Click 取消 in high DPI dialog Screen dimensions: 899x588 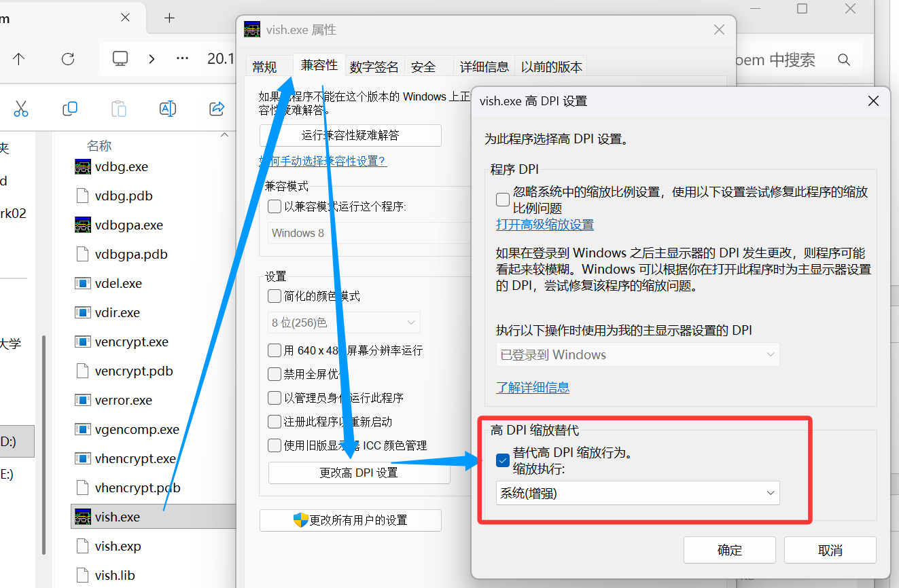click(830, 550)
